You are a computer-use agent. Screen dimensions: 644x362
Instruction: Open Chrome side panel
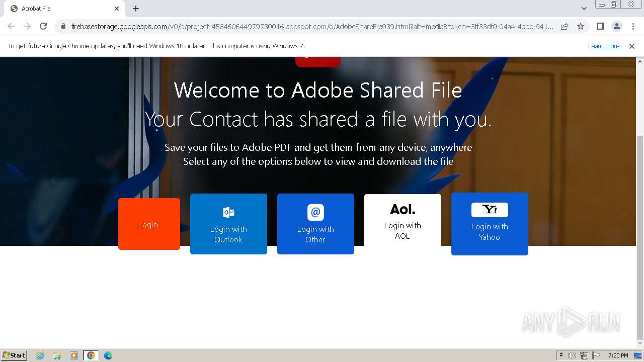point(600,26)
